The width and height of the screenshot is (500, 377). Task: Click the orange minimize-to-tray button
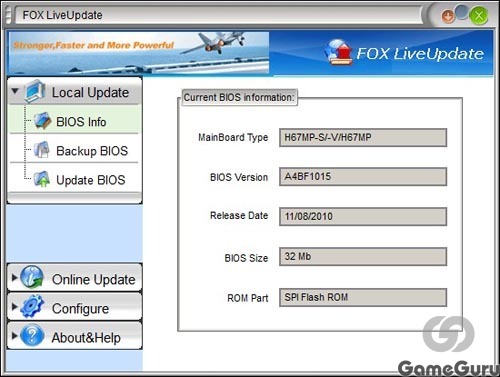point(448,16)
